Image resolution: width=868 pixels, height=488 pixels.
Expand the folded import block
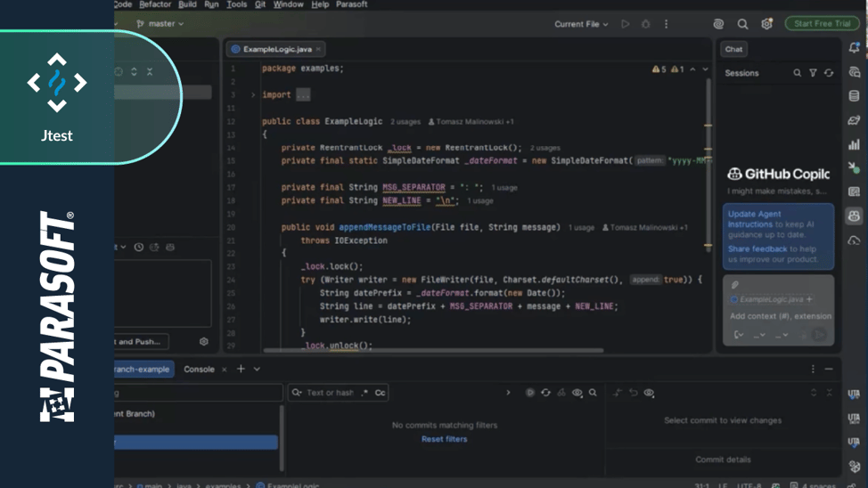pos(253,94)
